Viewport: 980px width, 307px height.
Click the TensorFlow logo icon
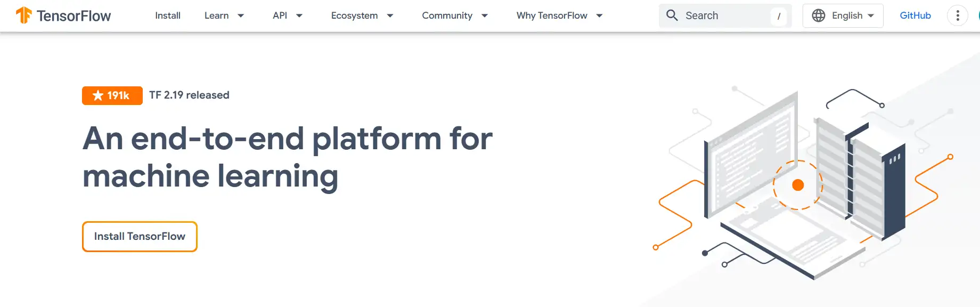(x=24, y=15)
